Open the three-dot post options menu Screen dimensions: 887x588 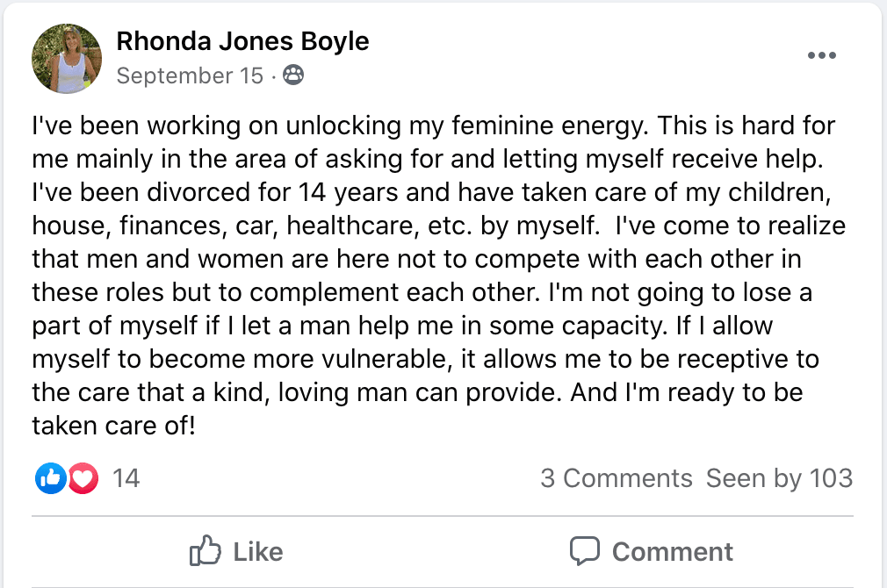tap(821, 55)
